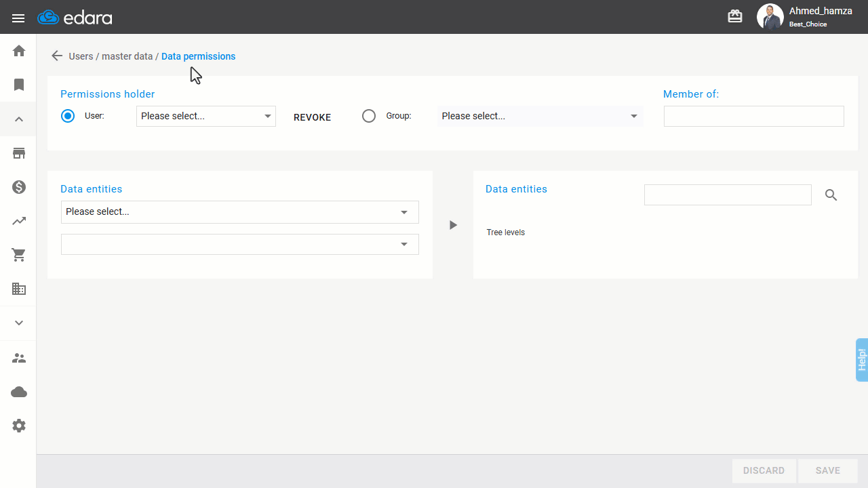Open the cloud sidebar icon

click(19, 392)
